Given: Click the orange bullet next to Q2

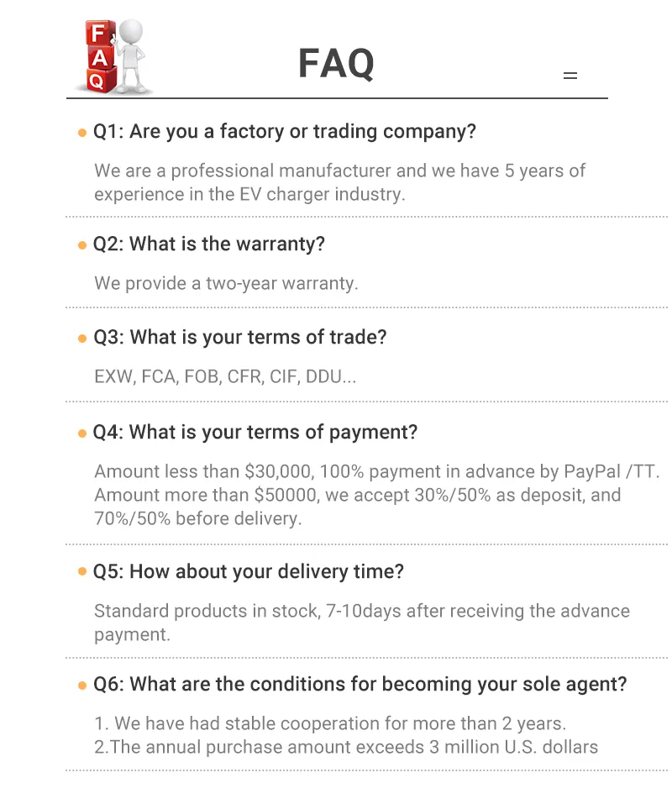Looking at the screenshot, I should coord(82,245).
